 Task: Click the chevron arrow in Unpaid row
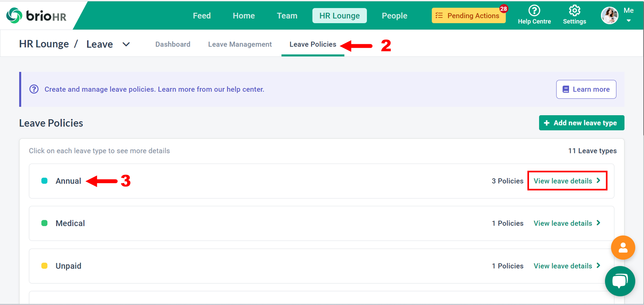[598, 265]
